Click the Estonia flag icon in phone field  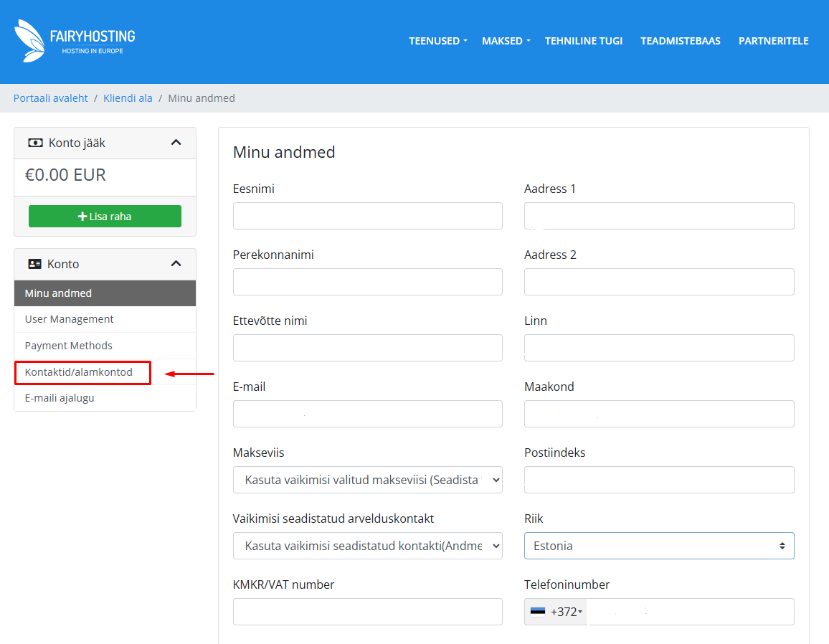coord(538,612)
